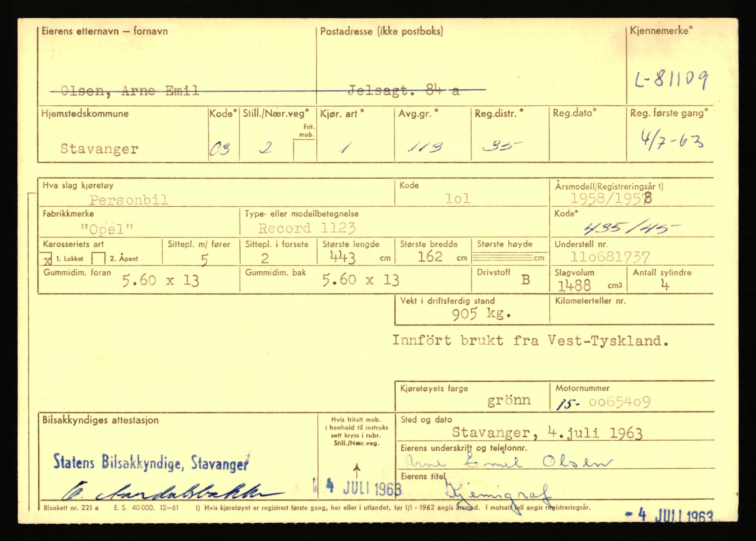Mark the 'Frit. mob.' box

pos(304,150)
